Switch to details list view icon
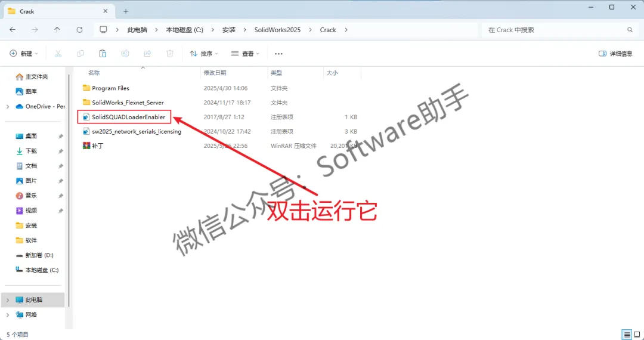Image resolution: width=644 pixels, height=340 pixels. click(627, 334)
